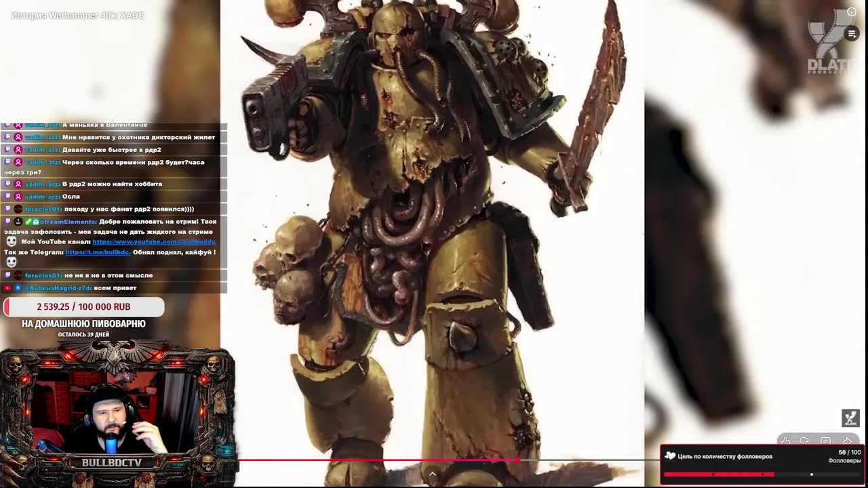Viewport: 868px width, 488px height.
Task: Click the thumbs-down dislike icon
Action: point(804,441)
